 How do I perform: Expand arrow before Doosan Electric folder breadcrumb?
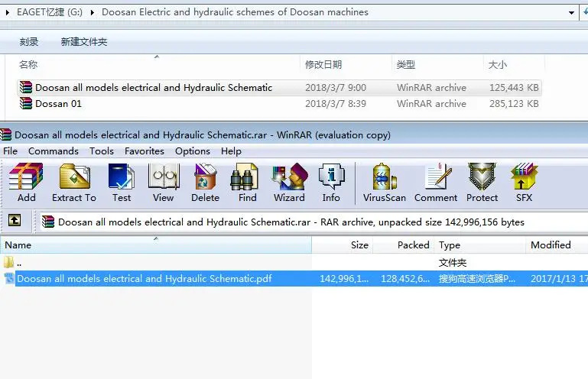(93, 12)
